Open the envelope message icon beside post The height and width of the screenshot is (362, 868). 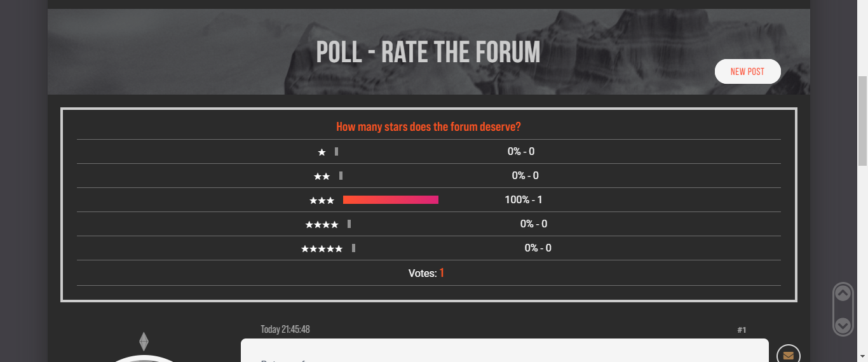[x=789, y=355]
